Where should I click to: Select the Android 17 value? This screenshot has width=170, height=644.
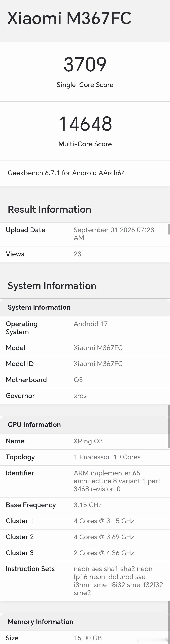pos(91,324)
